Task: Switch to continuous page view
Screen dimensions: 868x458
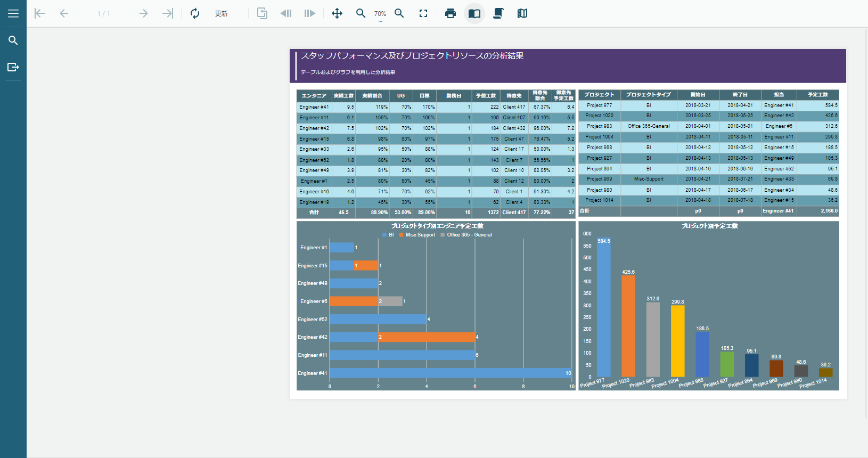Action: (498, 13)
